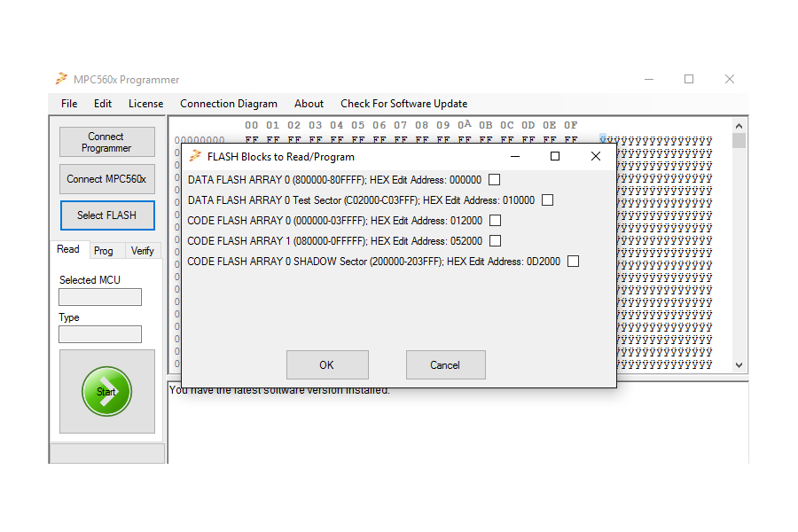Viewport: 798px width, 532px height.
Task: Click the MPC560x Programmer title bar app icon
Action: click(61, 79)
